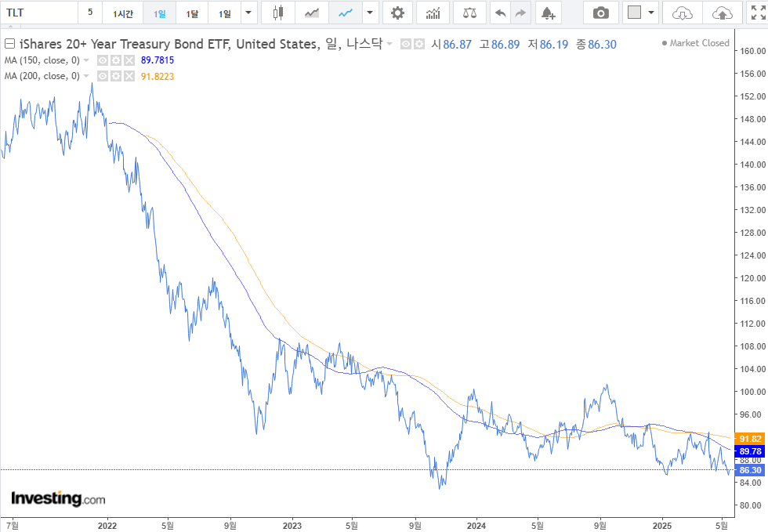
Task: Click the 160.00 price axis label
Action: 753,51
